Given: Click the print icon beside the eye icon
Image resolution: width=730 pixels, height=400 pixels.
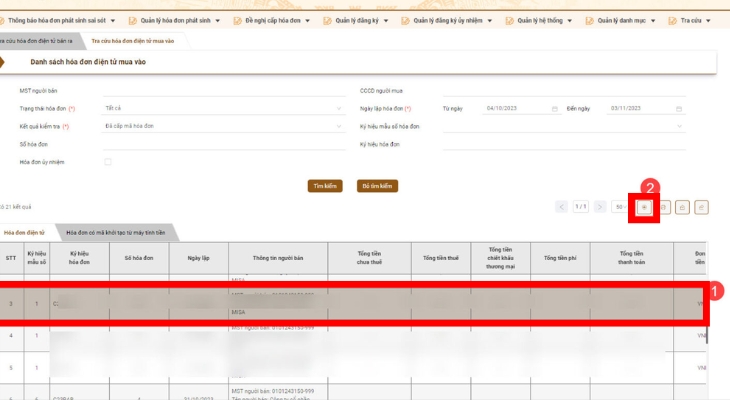Looking at the screenshot, I should click(664, 207).
